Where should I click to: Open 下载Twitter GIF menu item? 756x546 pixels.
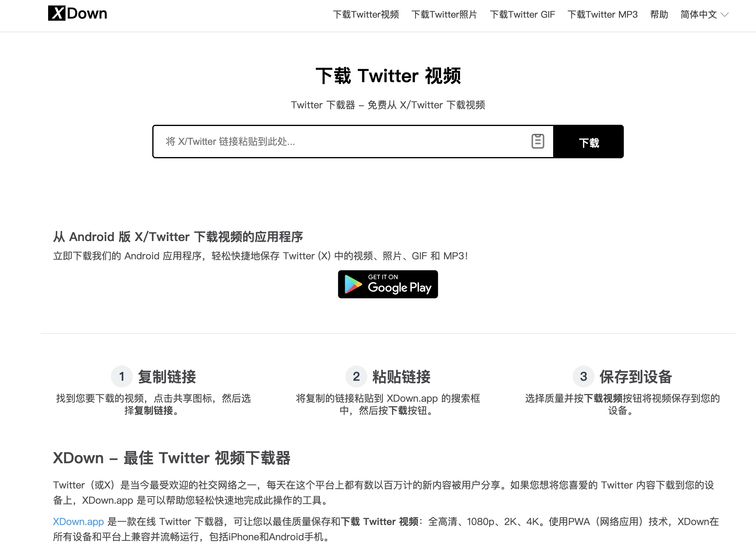pyautogui.click(x=522, y=15)
